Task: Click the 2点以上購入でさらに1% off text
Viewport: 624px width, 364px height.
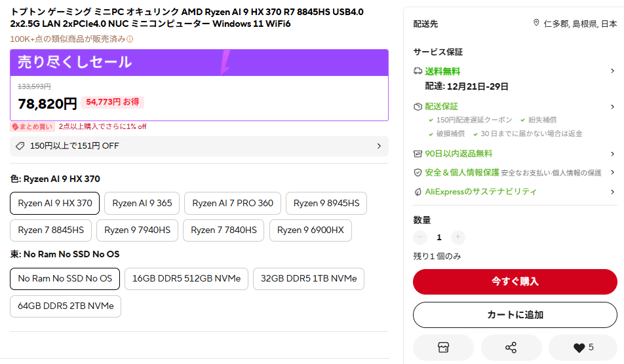Action: pyautogui.click(x=103, y=127)
